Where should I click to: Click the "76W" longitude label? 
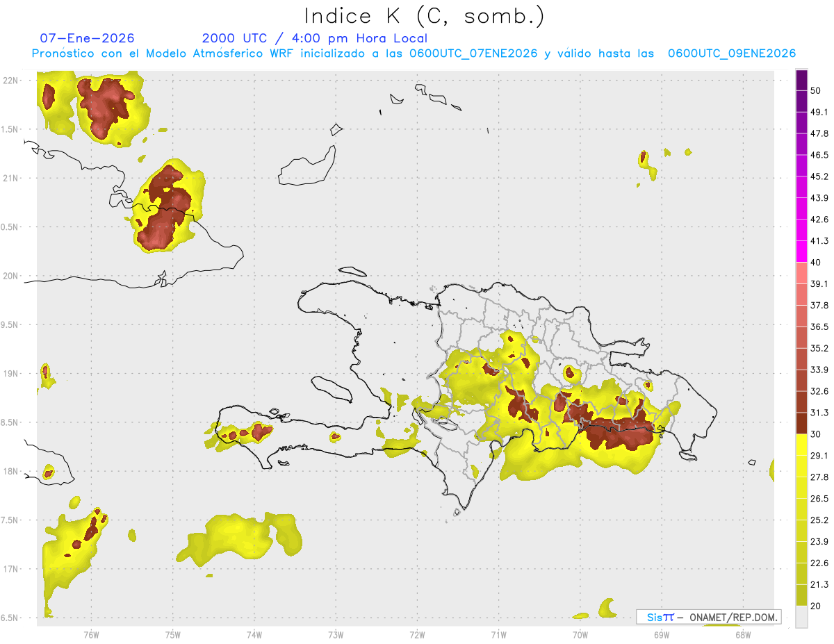tap(91, 634)
